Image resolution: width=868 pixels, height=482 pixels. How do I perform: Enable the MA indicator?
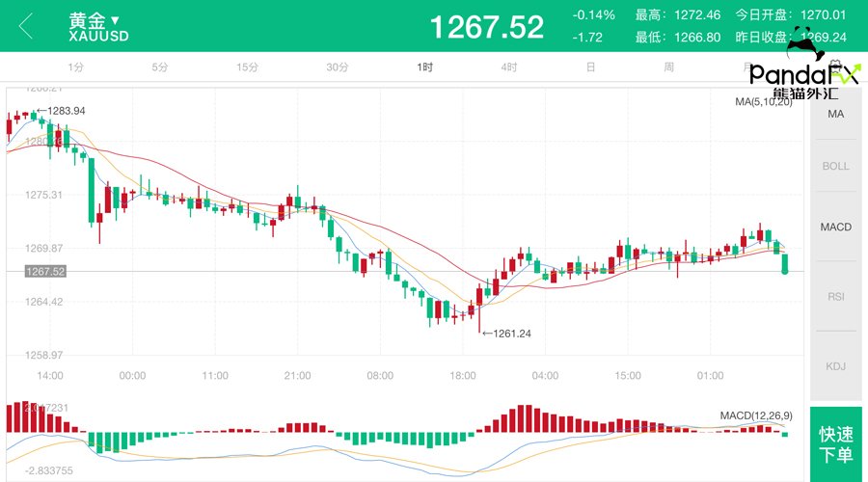coord(835,114)
